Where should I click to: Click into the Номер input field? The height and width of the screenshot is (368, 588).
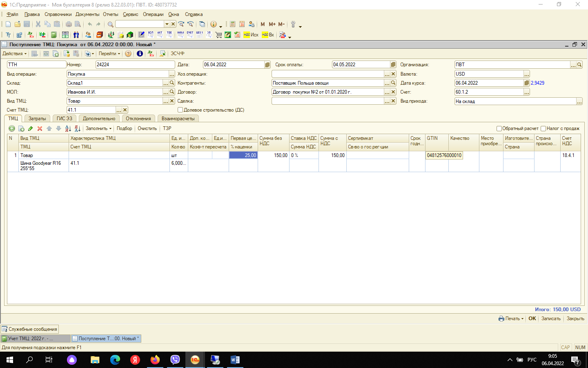coord(135,65)
